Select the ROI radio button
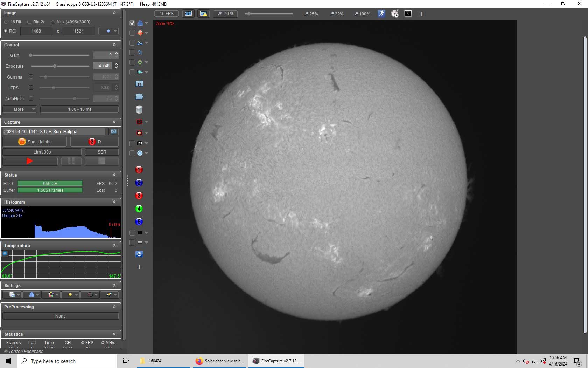The image size is (588, 368). pyautogui.click(x=6, y=31)
